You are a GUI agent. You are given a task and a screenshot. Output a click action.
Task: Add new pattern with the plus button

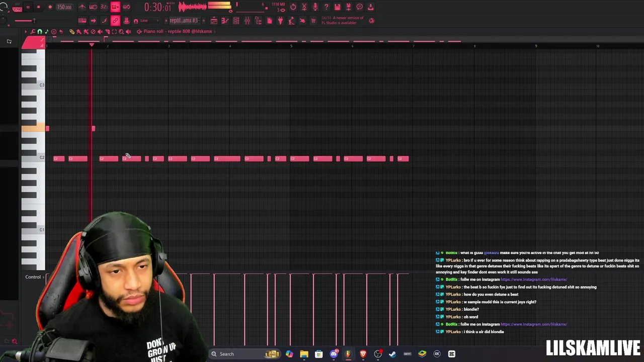(204, 21)
